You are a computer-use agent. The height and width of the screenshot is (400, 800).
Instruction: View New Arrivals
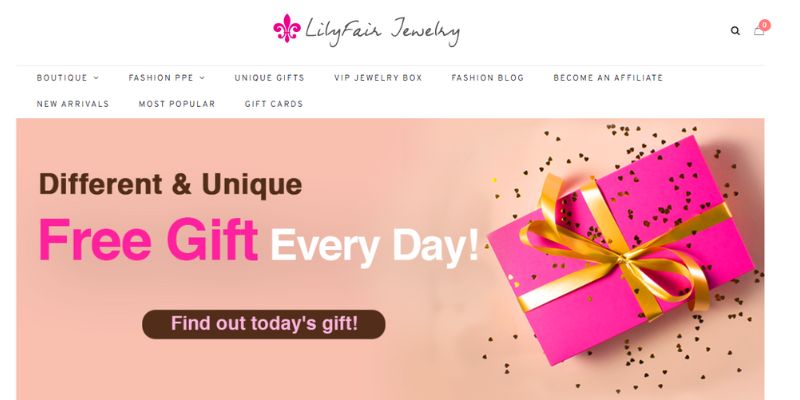coord(73,104)
